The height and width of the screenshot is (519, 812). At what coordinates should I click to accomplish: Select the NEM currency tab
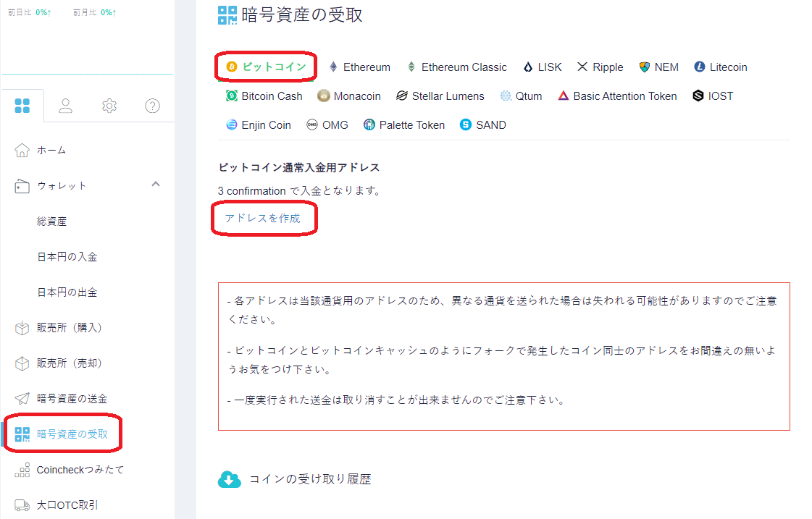[x=658, y=67]
